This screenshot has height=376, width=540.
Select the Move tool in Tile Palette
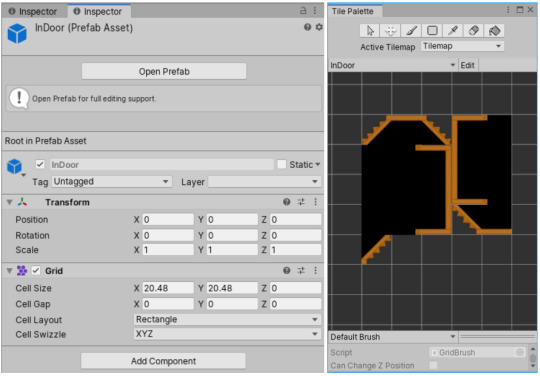(391, 31)
